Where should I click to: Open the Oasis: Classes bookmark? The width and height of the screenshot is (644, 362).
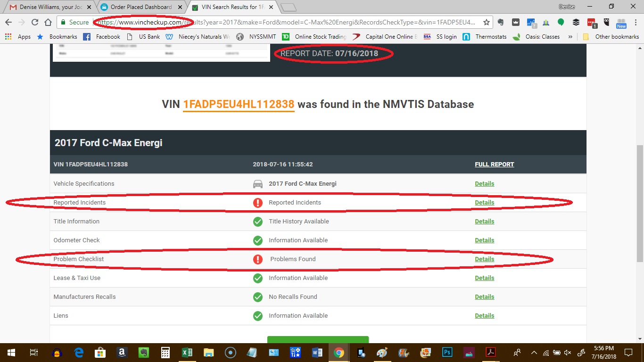pyautogui.click(x=536, y=36)
